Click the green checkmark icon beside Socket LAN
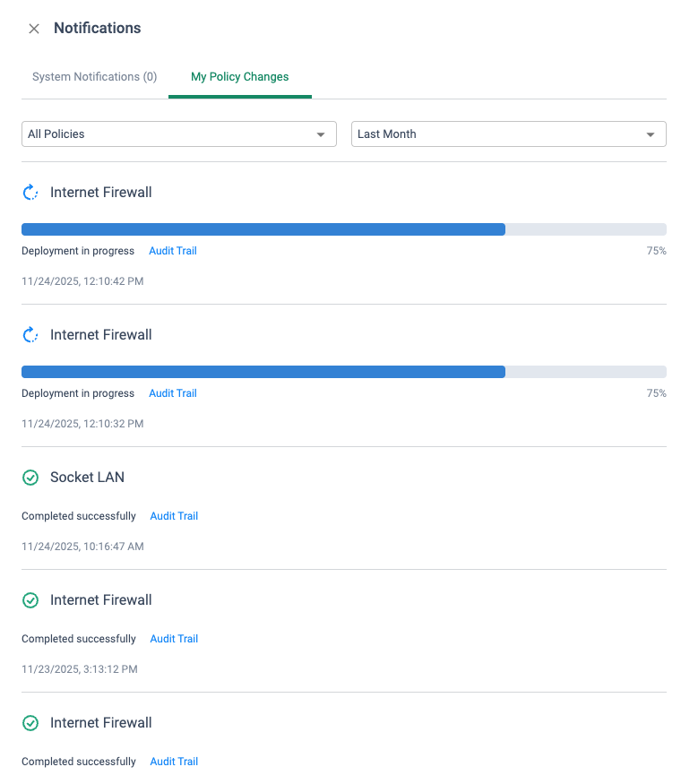The width and height of the screenshot is (681, 784). click(x=30, y=478)
